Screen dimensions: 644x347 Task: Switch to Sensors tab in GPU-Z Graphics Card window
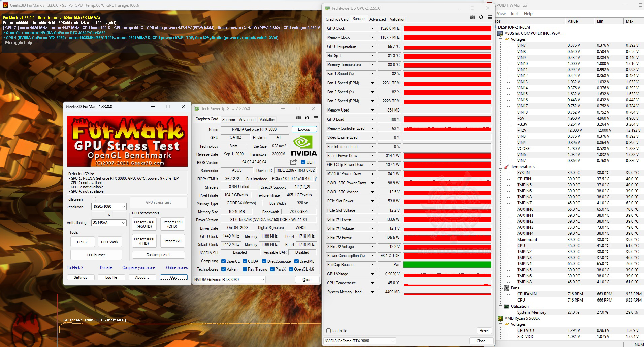point(228,119)
